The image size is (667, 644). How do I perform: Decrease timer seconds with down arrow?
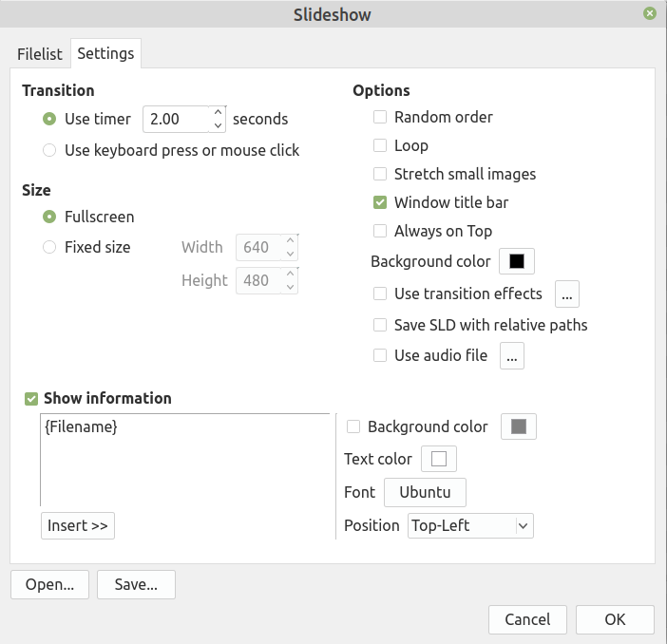click(219, 125)
